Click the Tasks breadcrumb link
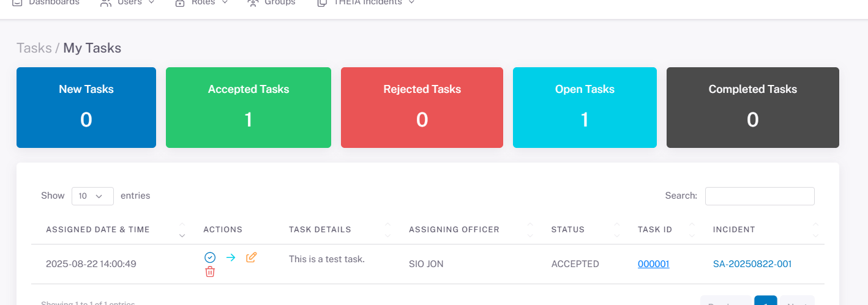 pyautogui.click(x=34, y=48)
